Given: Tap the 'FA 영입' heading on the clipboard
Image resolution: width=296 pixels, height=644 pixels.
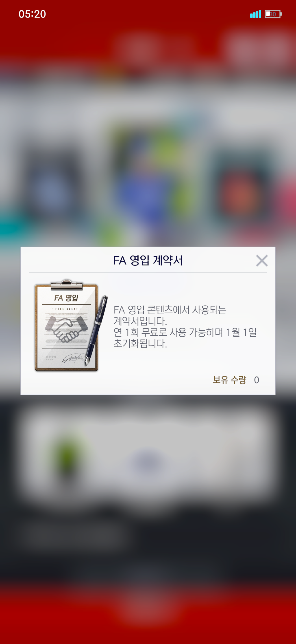Looking at the screenshot, I should 66,298.
